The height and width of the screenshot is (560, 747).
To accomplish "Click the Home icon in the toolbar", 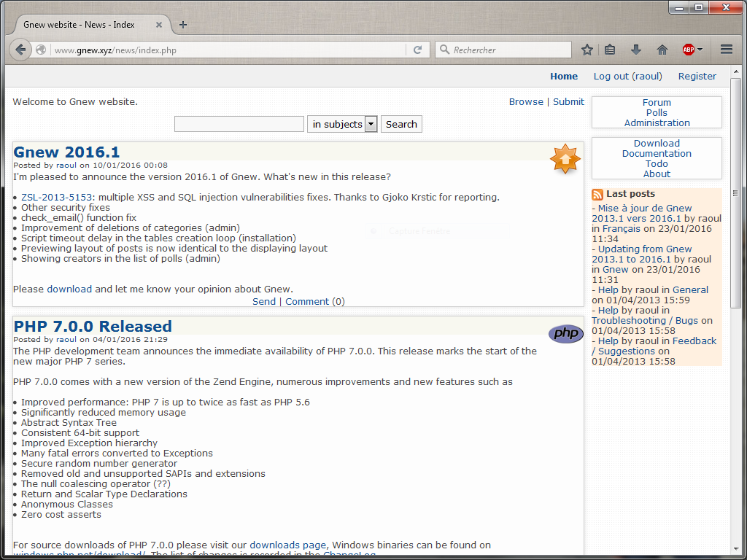I will pyautogui.click(x=662, y=50).
